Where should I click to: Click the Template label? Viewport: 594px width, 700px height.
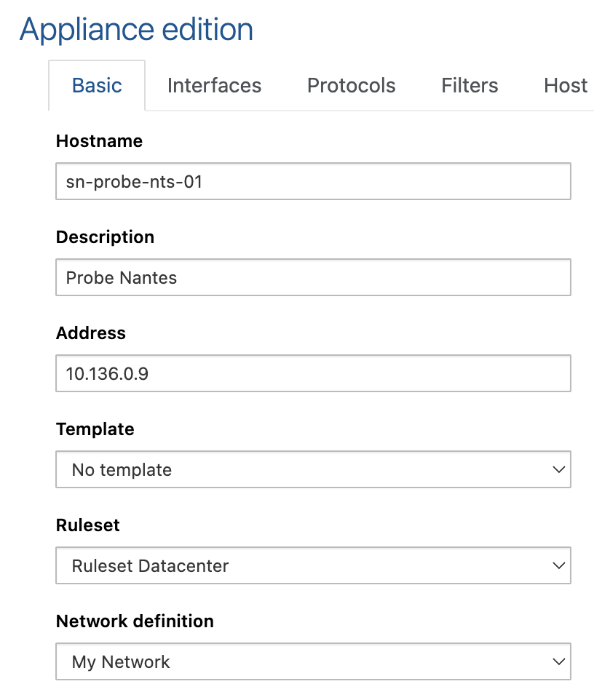(x=95, y=429)
